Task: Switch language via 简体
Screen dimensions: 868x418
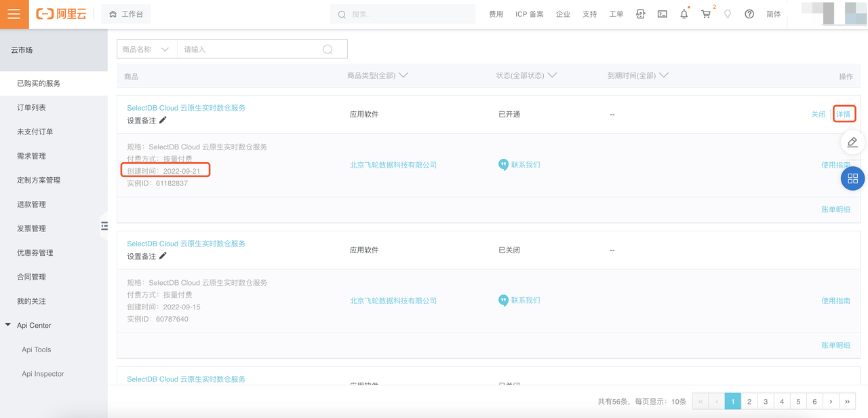Action: tap(774, 14)
